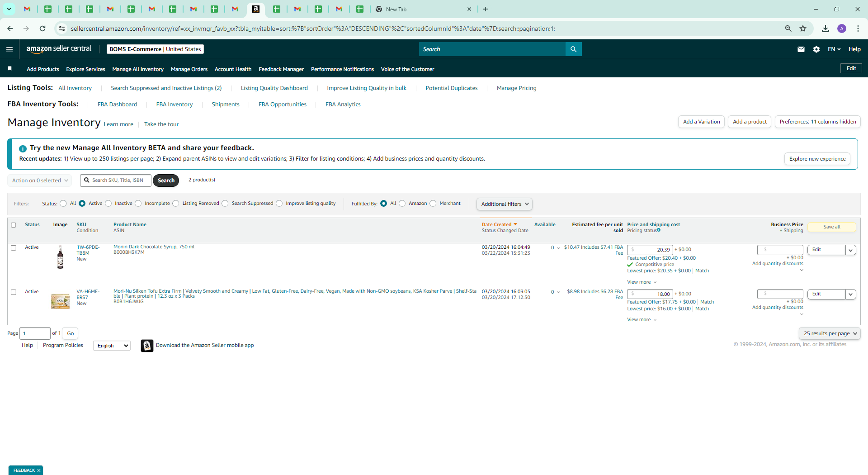Open the browser zoom magnifier icon
The width and height of the screenshot is (868, 475).
(788, 28)
